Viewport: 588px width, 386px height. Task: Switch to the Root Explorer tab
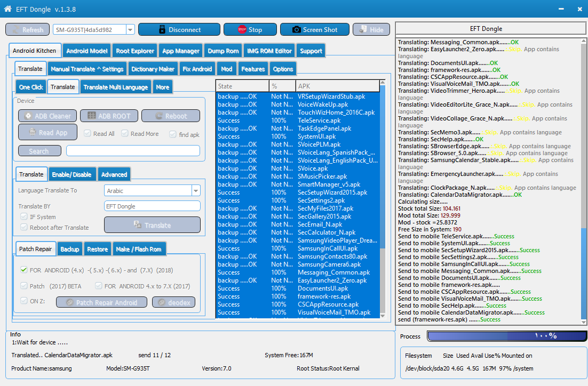[x=135, y=51]
